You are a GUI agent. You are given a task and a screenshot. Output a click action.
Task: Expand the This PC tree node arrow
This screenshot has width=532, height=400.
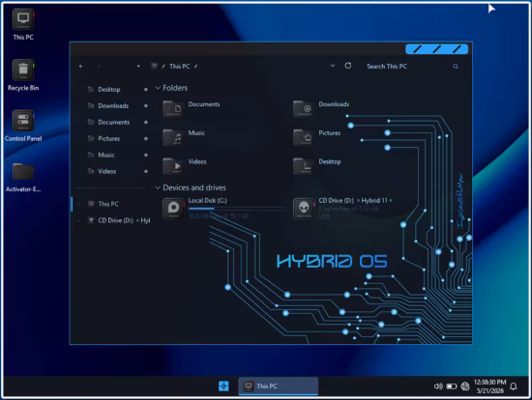(78, 204)
